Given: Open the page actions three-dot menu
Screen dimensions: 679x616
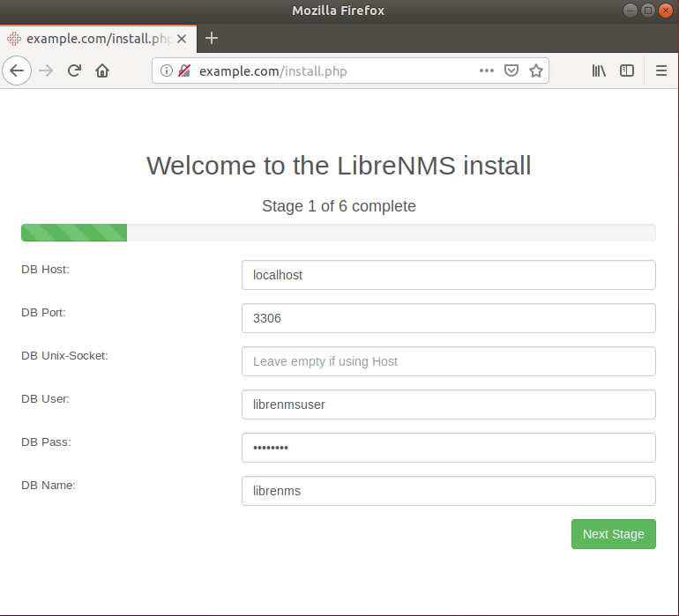Looking at the screenshot, I should [487, 71].
